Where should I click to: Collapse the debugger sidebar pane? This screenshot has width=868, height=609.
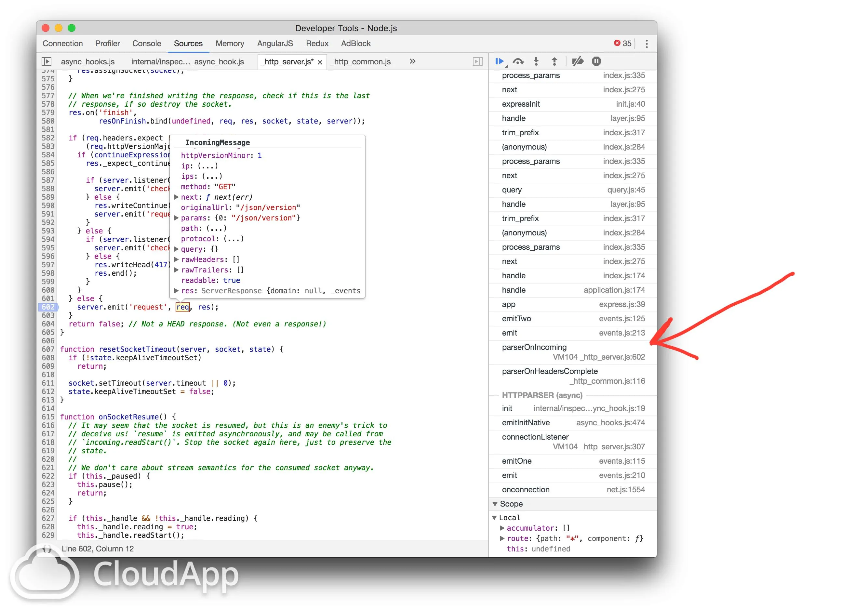[x=477, y=61]
